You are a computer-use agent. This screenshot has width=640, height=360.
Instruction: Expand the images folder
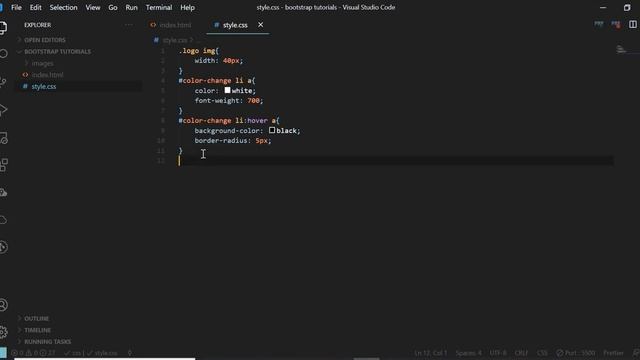pyautogui.click(x=42, y=64)
